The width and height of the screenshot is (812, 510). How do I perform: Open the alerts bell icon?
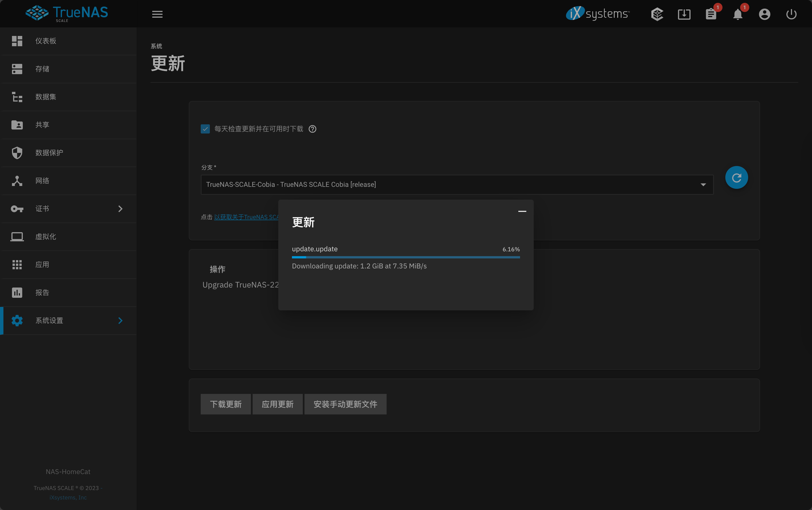point(738,14)
